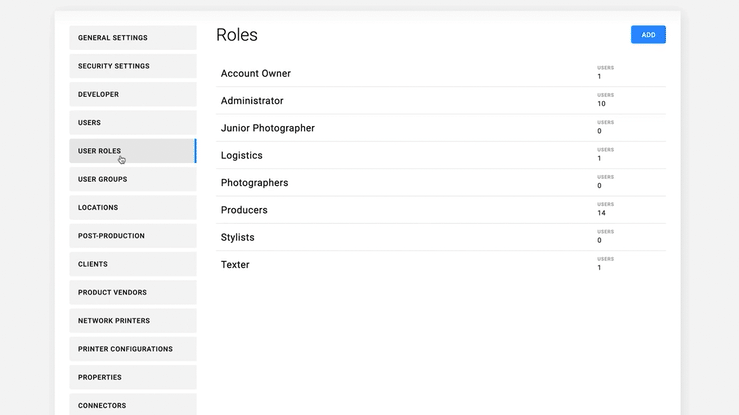Open the Account Owner role
Viewport: 739px width, 415px height.
coord(441,73)
